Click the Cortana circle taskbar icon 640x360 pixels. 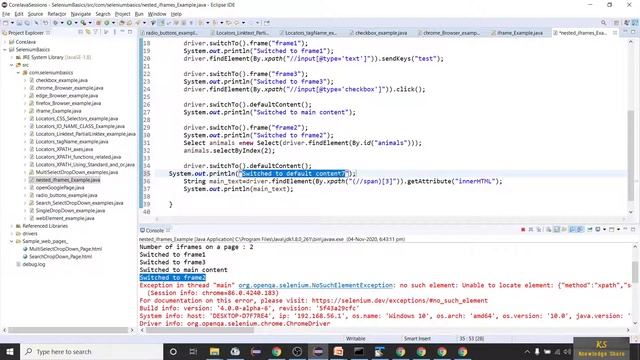[173, 351]
